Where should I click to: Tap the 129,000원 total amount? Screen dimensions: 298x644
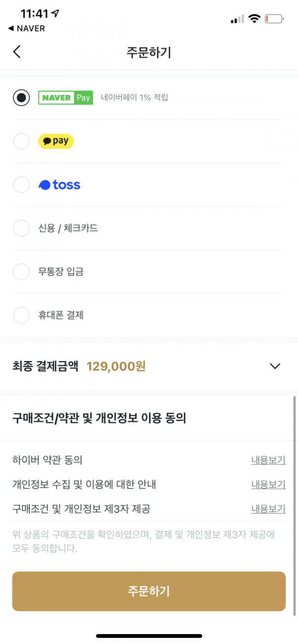[x=116, y=366]
